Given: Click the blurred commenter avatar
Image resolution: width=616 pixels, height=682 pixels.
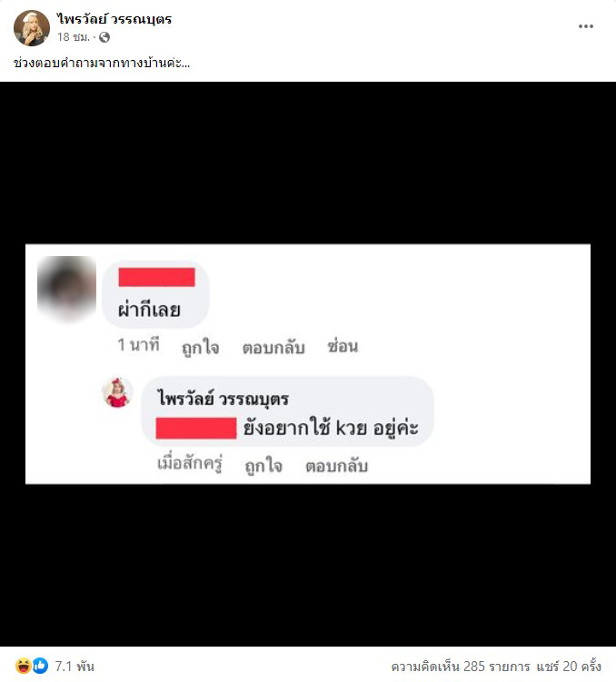Looking at the screenshot, I should 66,289.
